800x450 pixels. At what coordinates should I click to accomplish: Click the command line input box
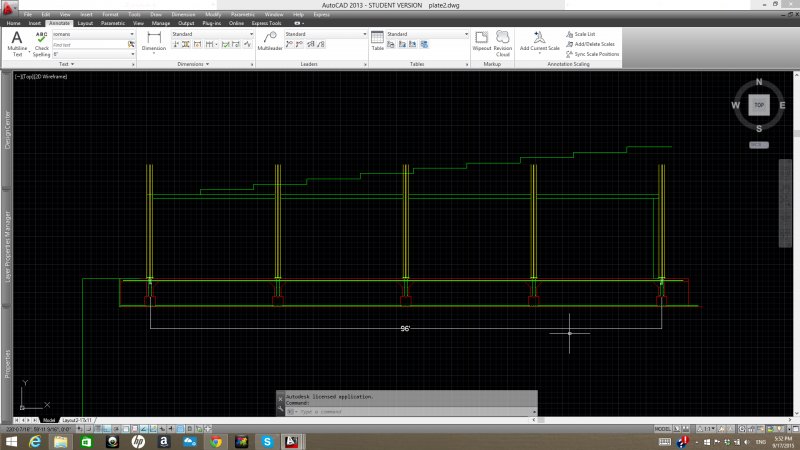point(412,411)
